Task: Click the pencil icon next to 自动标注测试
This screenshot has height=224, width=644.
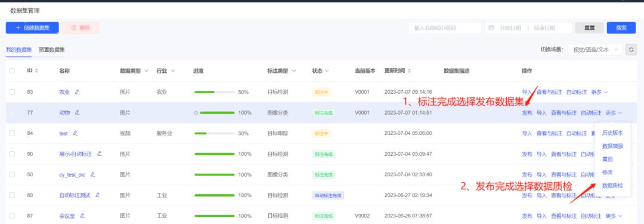Action: point(98,195)
